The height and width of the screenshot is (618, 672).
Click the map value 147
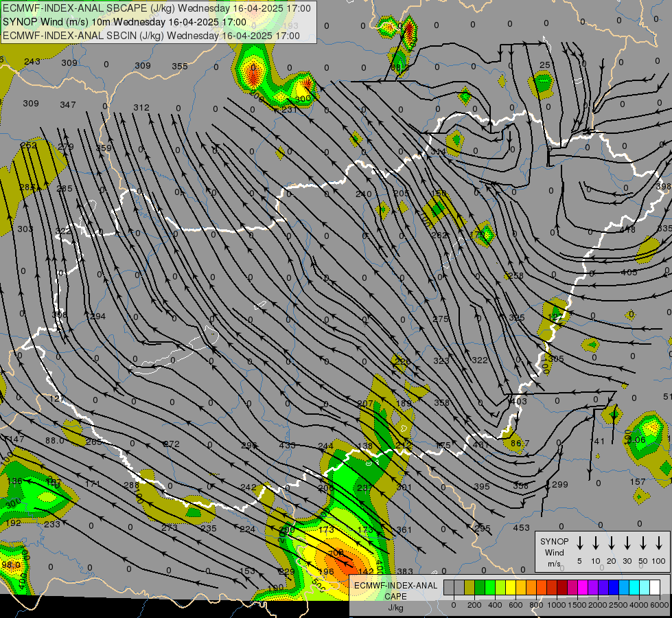tap(16, 439)
